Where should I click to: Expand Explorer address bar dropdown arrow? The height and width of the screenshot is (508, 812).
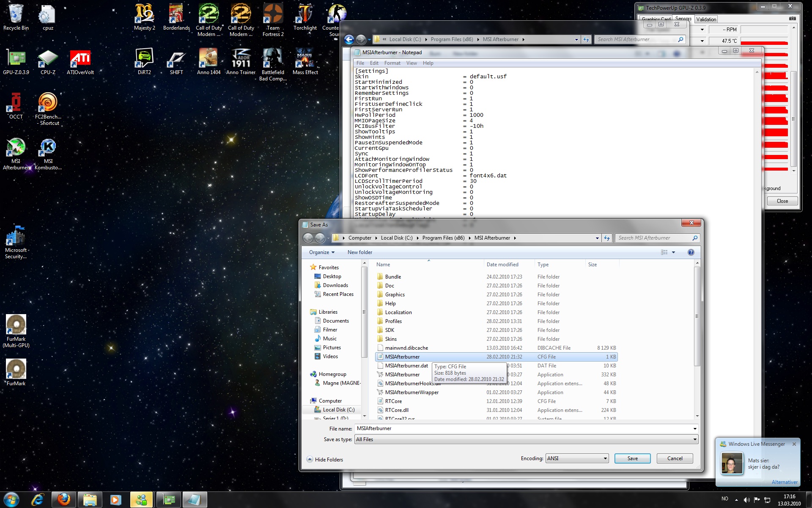(x=576, y=39)
